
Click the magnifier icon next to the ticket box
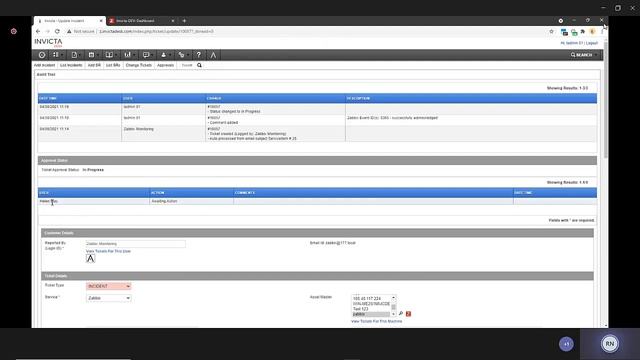coord(199,65)
